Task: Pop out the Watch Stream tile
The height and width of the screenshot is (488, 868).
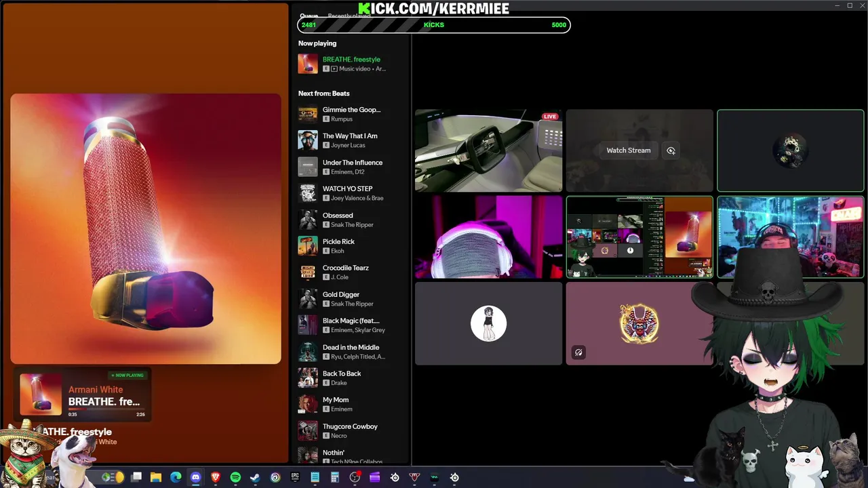Action: [671, 150]
